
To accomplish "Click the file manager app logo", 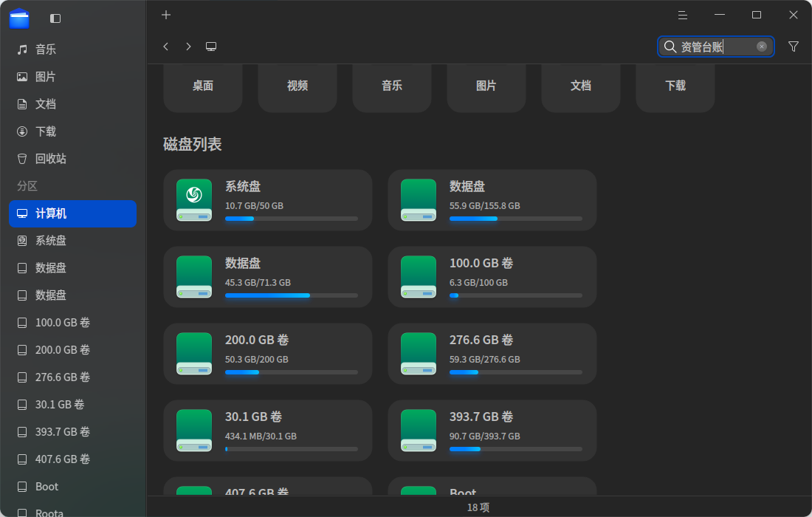I will point(19,18).
